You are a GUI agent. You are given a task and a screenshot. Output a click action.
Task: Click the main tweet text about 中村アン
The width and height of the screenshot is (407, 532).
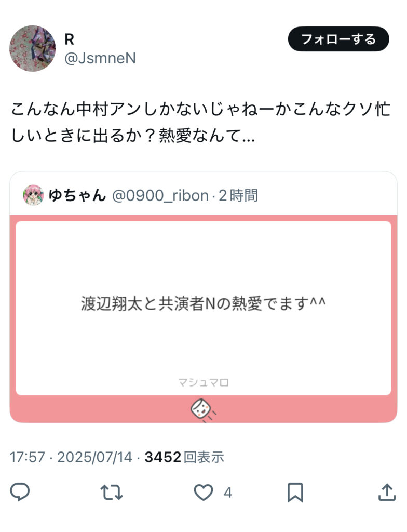(x=201, y=123)
